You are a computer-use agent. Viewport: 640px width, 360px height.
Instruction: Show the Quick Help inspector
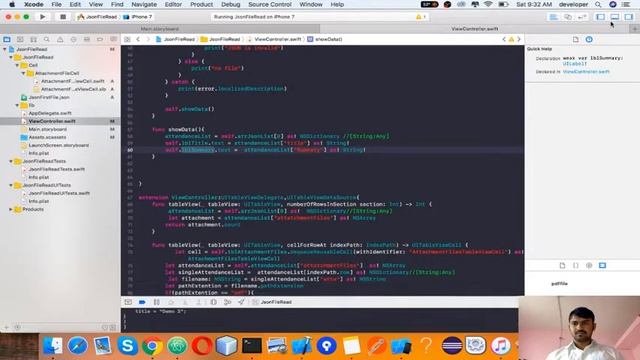pyautogui.click(x=589, y=40)
